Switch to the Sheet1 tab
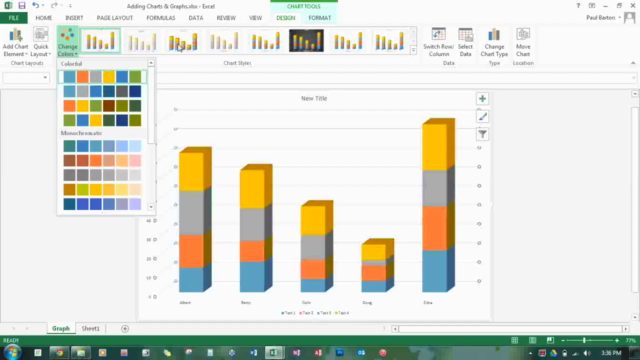 pyautogui.click(x=90, y=329)
